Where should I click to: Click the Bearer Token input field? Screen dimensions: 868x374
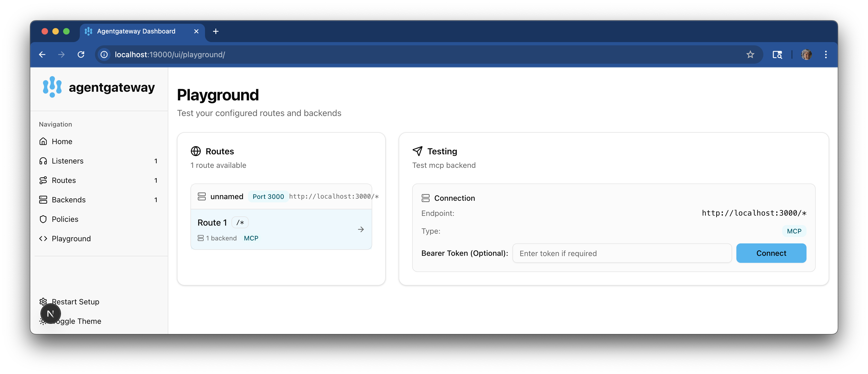622,253
